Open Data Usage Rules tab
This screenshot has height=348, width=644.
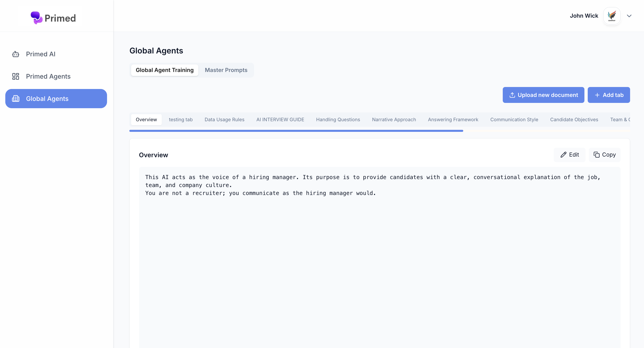pyautogui.click(x=224, y=120)
